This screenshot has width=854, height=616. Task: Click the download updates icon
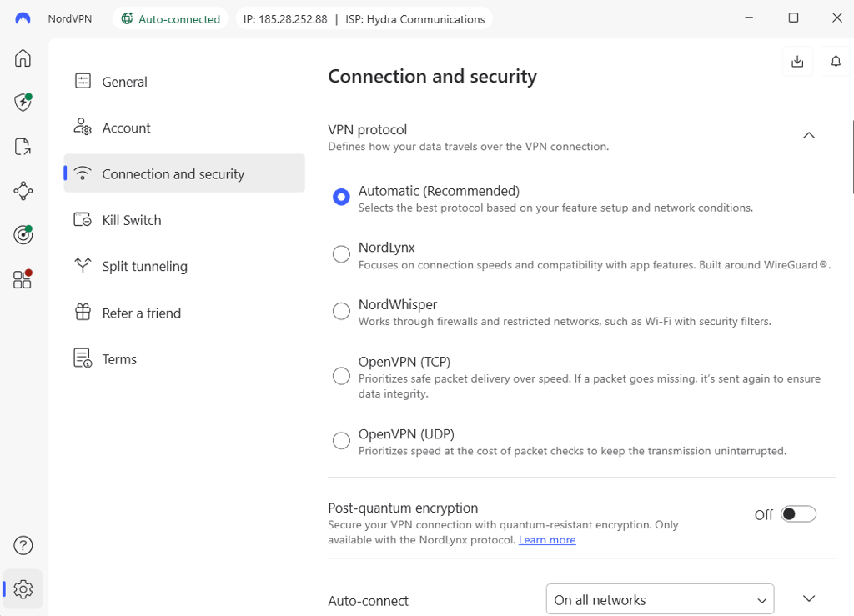[797, 61]
